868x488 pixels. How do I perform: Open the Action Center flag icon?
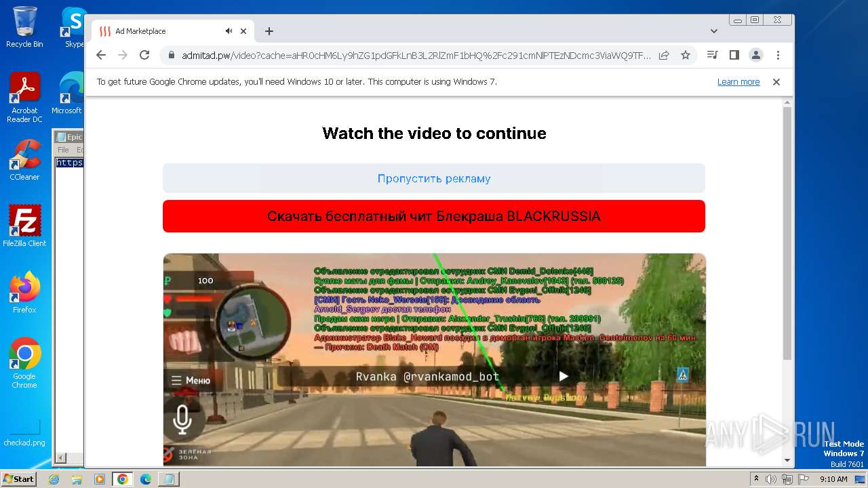point(804,479)
